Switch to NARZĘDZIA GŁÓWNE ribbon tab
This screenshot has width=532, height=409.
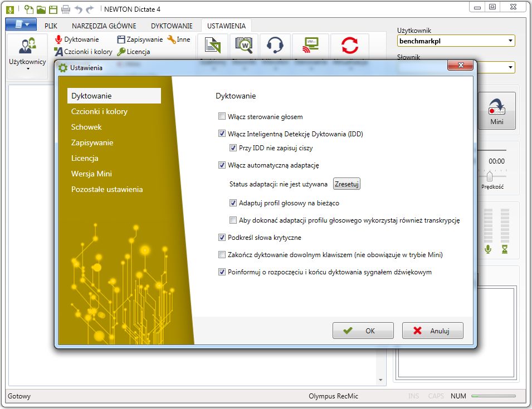104,26
